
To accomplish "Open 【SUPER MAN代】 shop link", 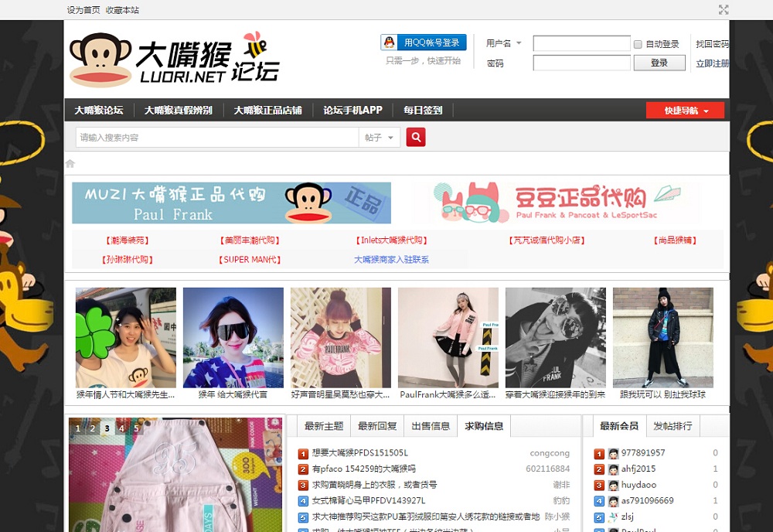I will point(250,259).
